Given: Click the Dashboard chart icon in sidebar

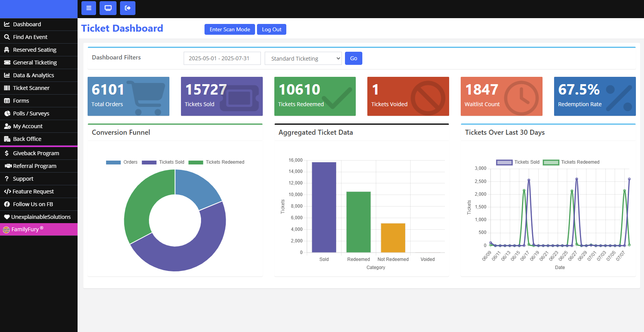Looking at the screenshot, I should [x=7, y=24].
